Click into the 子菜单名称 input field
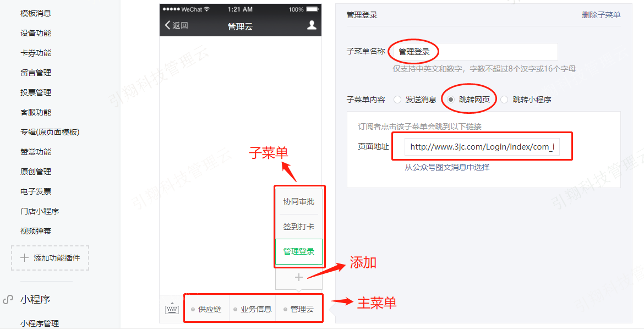Viewport: 644px width, 330px height. pos(475,52)
